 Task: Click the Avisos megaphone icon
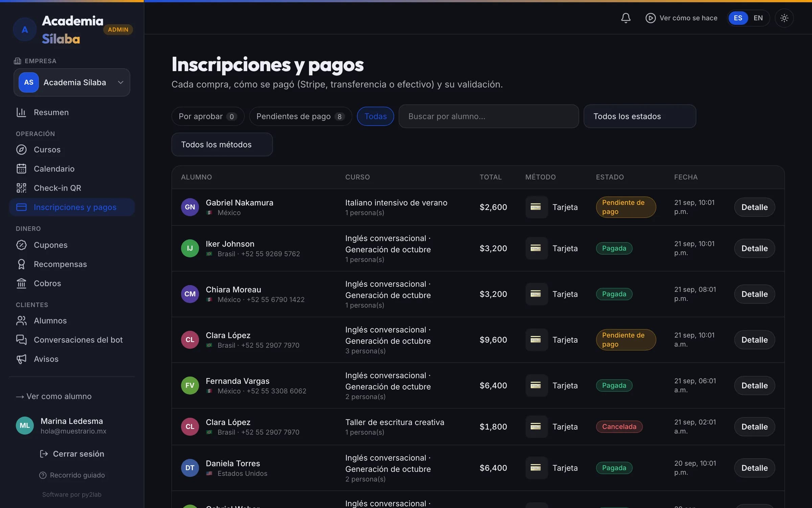point(21,359)
